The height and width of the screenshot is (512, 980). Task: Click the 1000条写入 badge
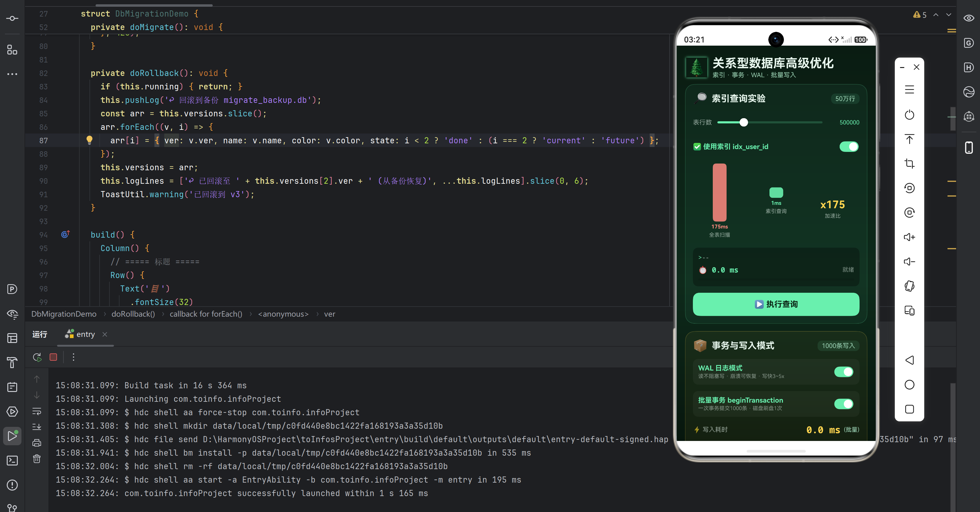tap(838, 345)
